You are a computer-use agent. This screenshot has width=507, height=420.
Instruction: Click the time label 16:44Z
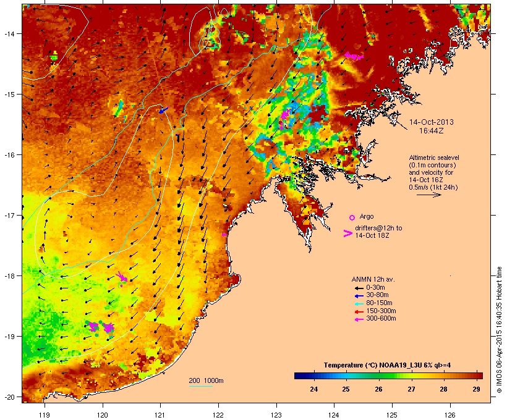[432, 131]
